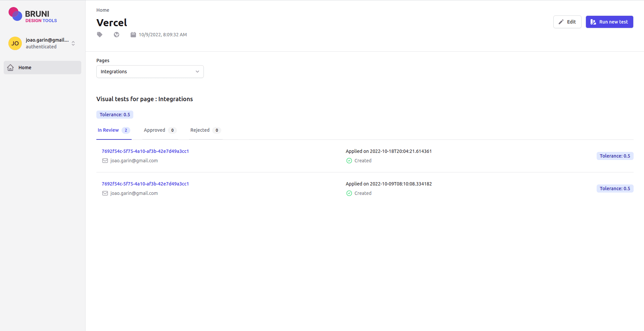Image resolution: width=644 pixels, height=331 pixels.
Task: Click mail icon in 2022-10-09 row
Action: tap(105, 193)
